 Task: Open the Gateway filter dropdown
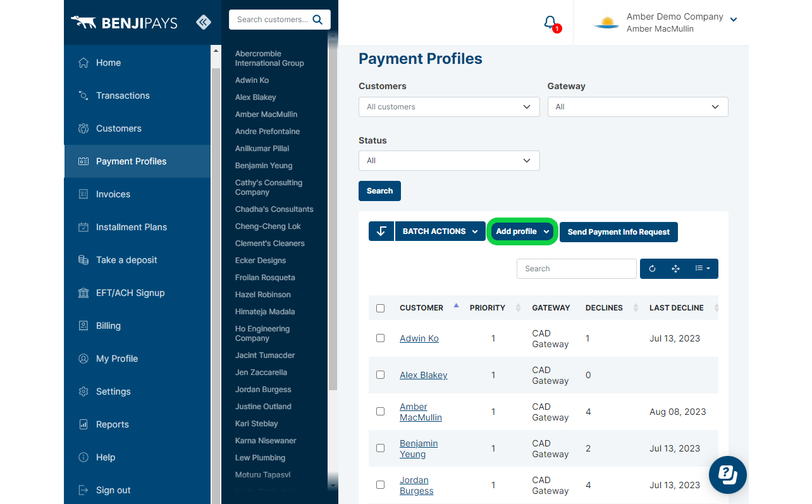(637, 107)
